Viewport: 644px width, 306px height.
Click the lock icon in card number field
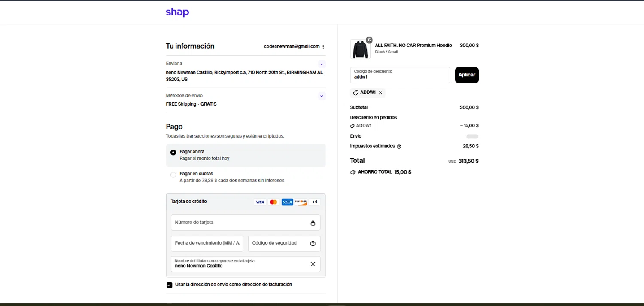(x=313, y=223)
